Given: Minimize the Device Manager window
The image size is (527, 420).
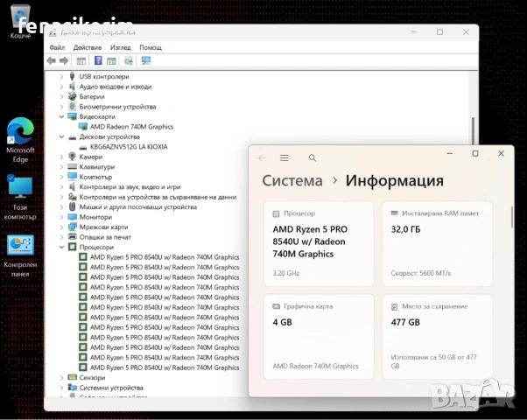Looking at the screenshot, I should click(x=414, y=32).
